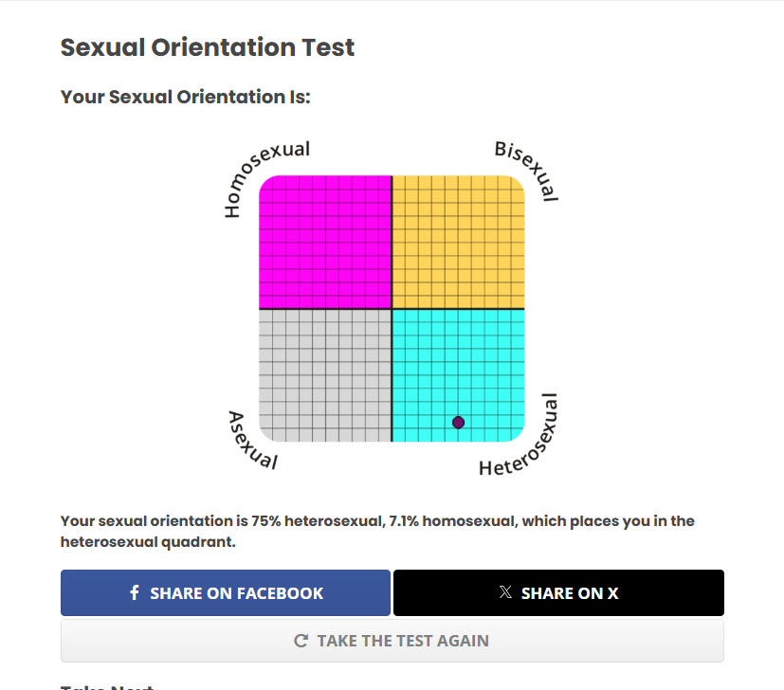
Task: Click the magenta Homosexual quadrant
Action: [325, 242]
